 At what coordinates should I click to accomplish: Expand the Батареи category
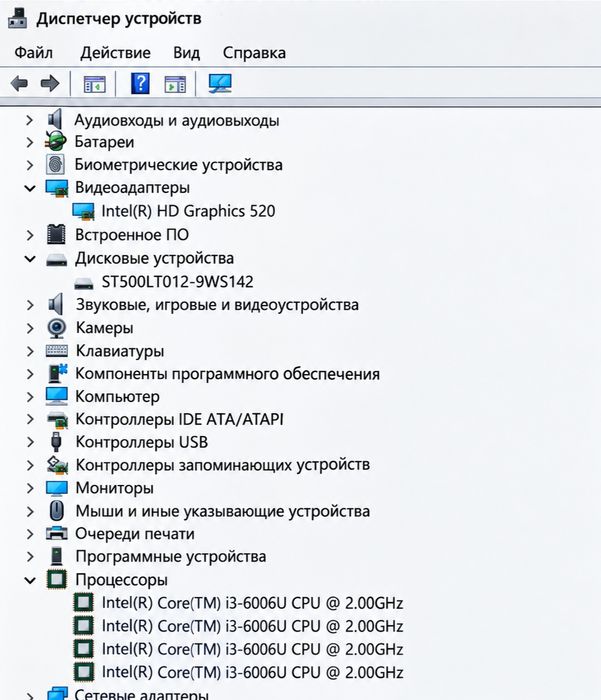tap(29, 142)
